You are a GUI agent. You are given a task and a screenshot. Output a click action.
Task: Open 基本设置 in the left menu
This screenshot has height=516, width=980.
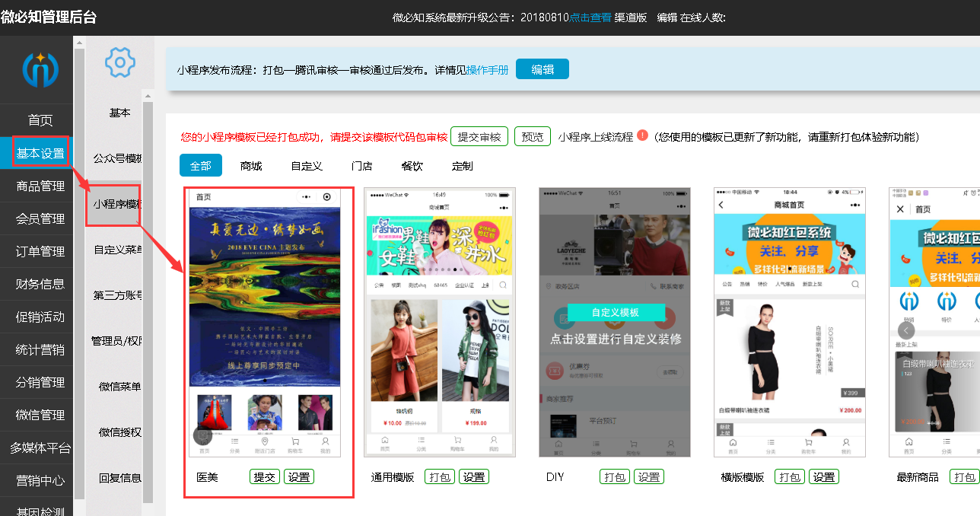(41, 153)
